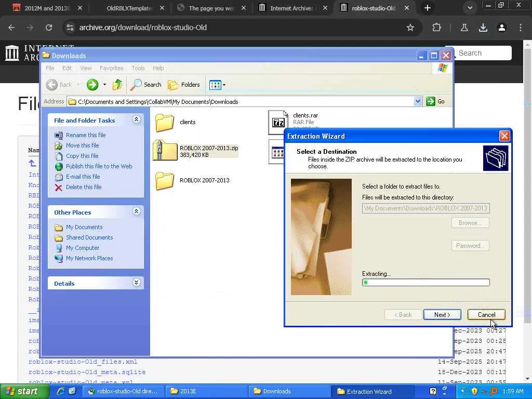Viewport: 532px width, 399px height.
Task: Switch to 2012M and 2013E browser tab
Action: (x=46, y=8)
